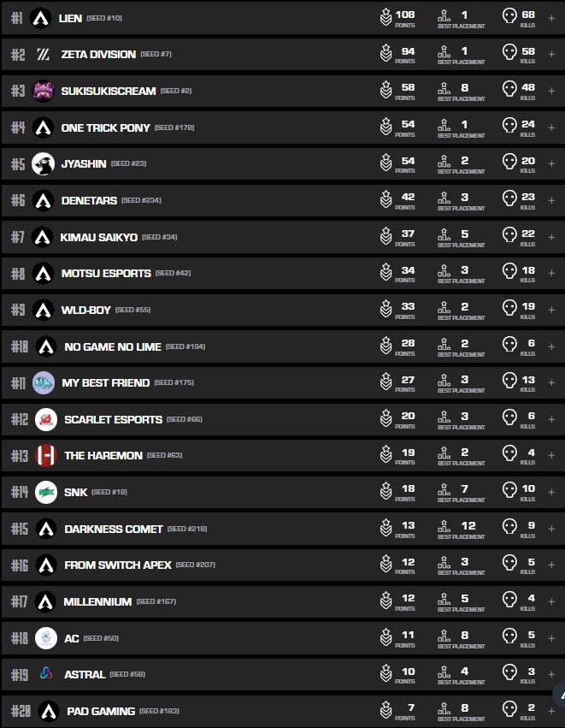Click the JYASHIN team avatar
The image size is (565, 728).
[x=43, y=163]
